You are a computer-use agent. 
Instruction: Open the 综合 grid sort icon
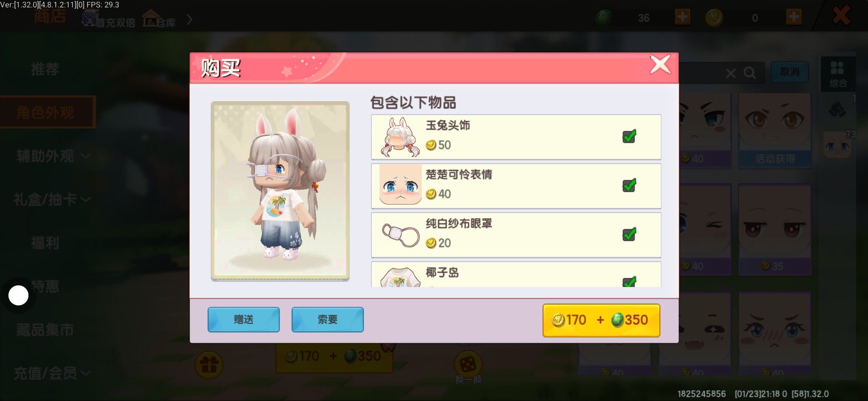point(838,74)
